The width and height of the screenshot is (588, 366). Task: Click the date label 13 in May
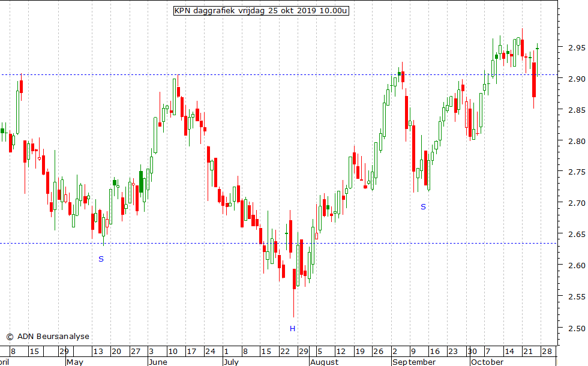tap(98, 352)
